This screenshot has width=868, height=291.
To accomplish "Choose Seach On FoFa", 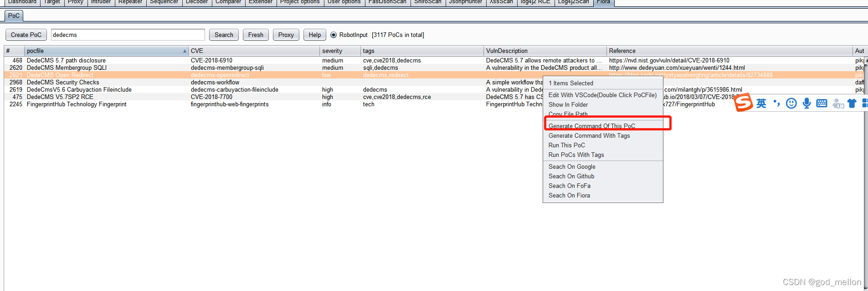I will point(602,186).
